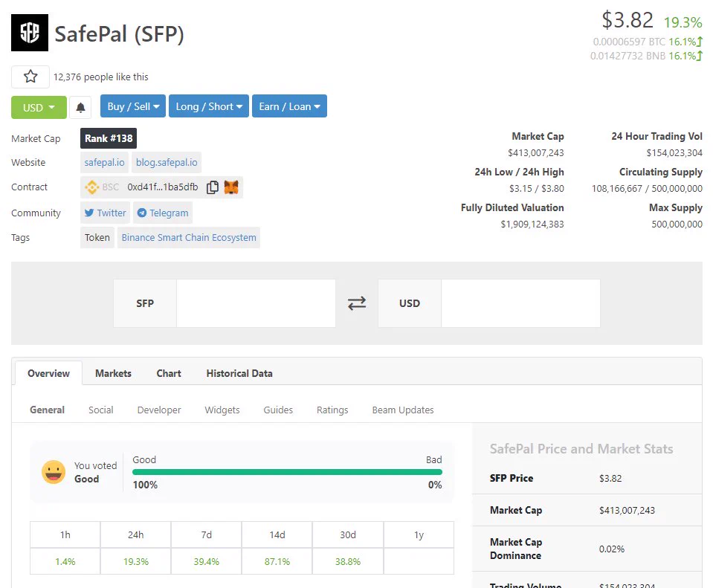The height and width of the screenshot is (588, 713).
Task: Click the Rank #138 badge
Action: [x=109, y=138]
